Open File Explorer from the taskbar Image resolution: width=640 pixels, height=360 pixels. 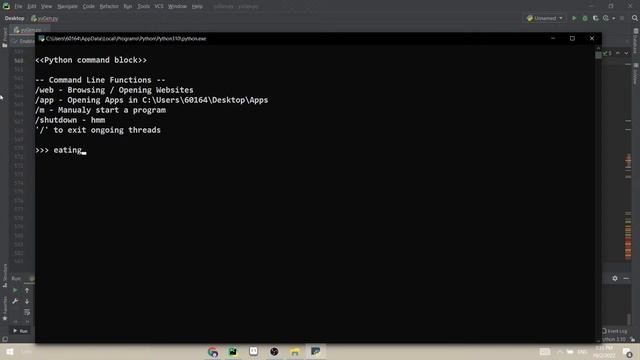coord(295,351)
